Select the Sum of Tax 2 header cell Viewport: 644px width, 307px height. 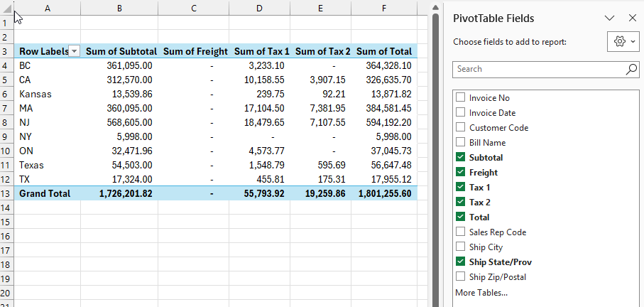[321, 51]
